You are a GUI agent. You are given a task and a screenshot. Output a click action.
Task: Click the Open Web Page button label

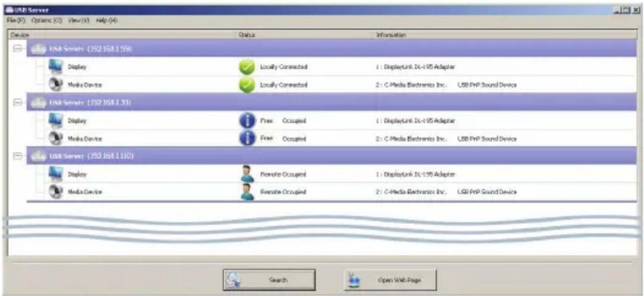(x=400, y=280)
